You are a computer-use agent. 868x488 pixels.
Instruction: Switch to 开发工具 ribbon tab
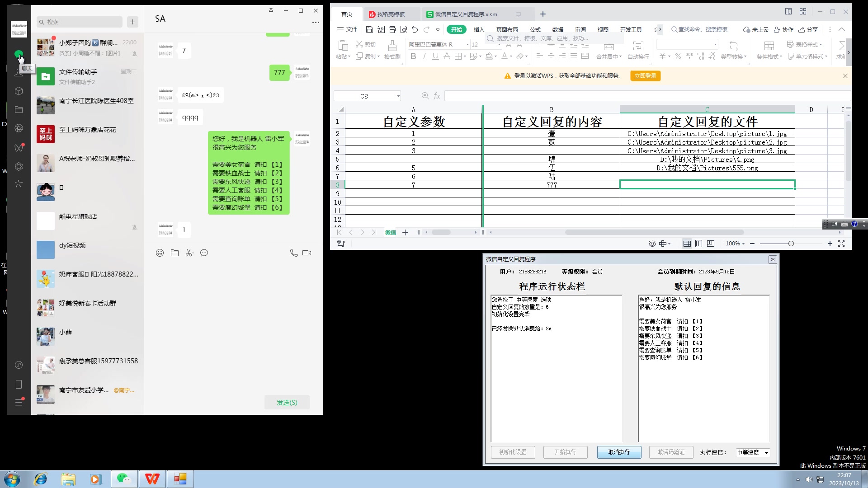coord(631,29)
